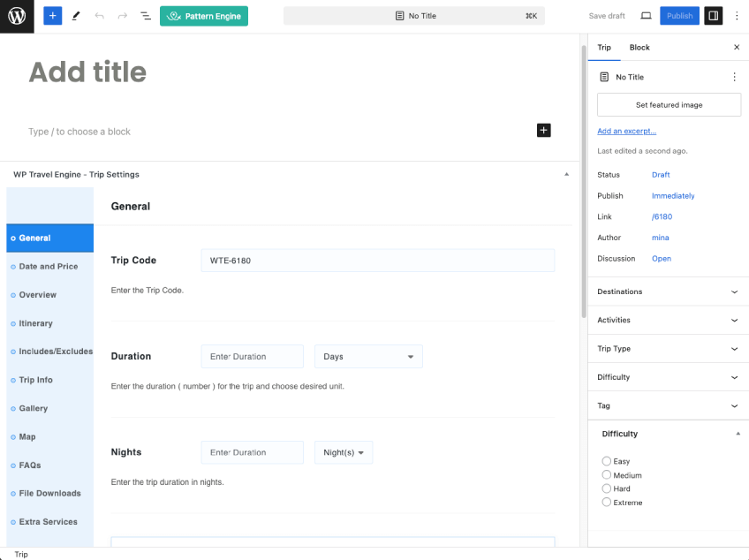Click the redo arrow
Screen dimensions: 749x560
coord(123,16)
